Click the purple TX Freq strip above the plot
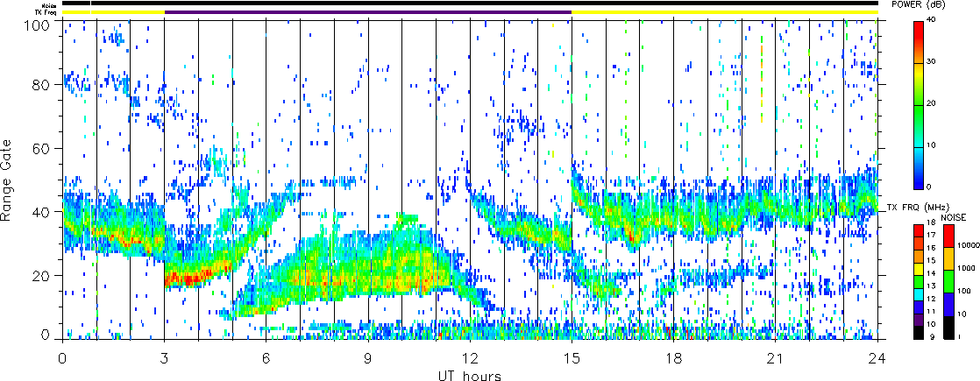This screenshot has height=381, width=980. point(368,12)
